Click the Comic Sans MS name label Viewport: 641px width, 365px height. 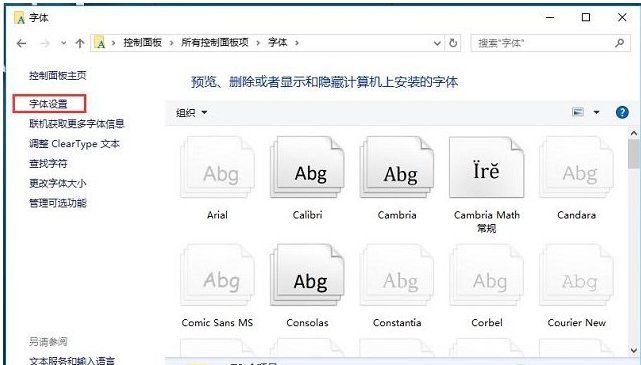(217, 322)
